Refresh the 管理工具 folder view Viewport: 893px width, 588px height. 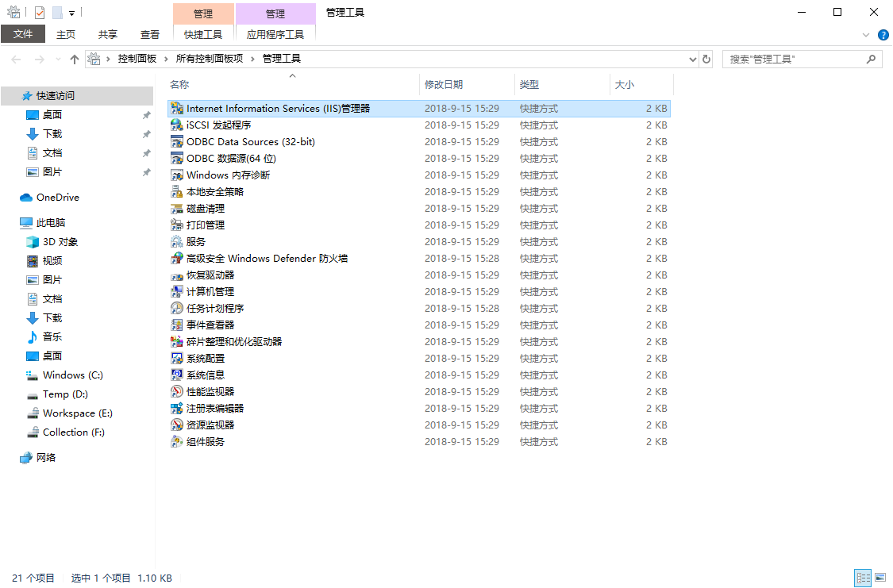tap(706, 59)
